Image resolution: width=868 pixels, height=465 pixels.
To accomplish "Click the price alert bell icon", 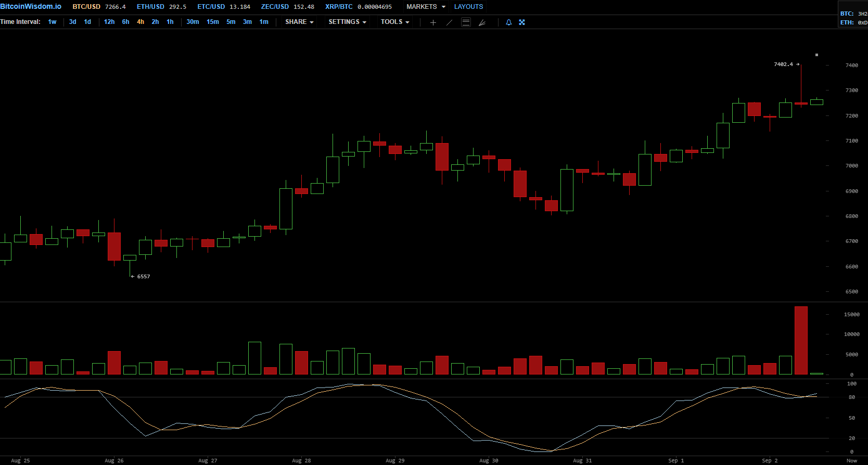I will 508,22.
